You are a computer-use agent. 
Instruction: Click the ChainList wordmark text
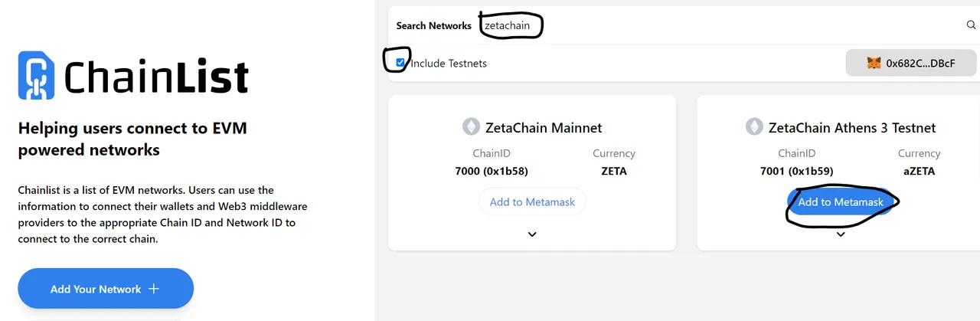[x=156, y=77]
